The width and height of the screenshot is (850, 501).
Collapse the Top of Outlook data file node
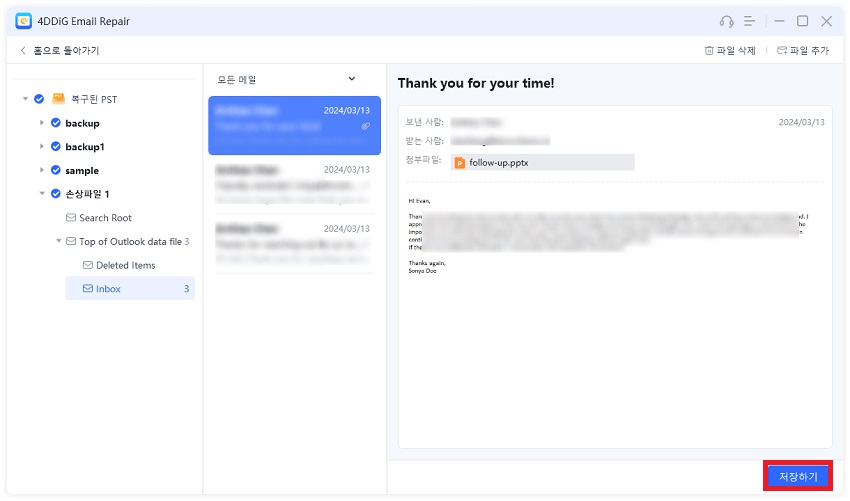click(x=59, y=241)
